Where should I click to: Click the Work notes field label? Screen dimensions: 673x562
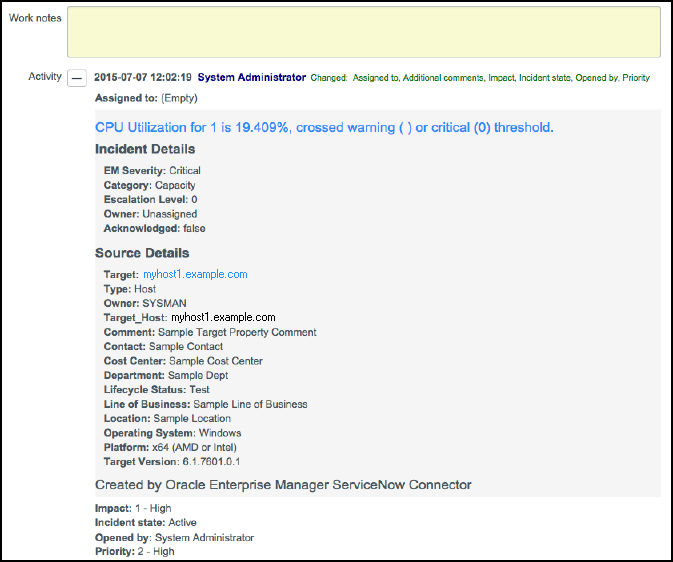(x=35, y=18)
